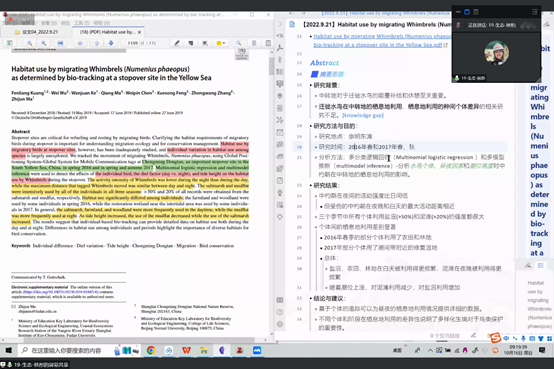Switch to grid view in meeting window
This screenshot has height=369, width=554.
pyautogui.click(x=476, y=12)
